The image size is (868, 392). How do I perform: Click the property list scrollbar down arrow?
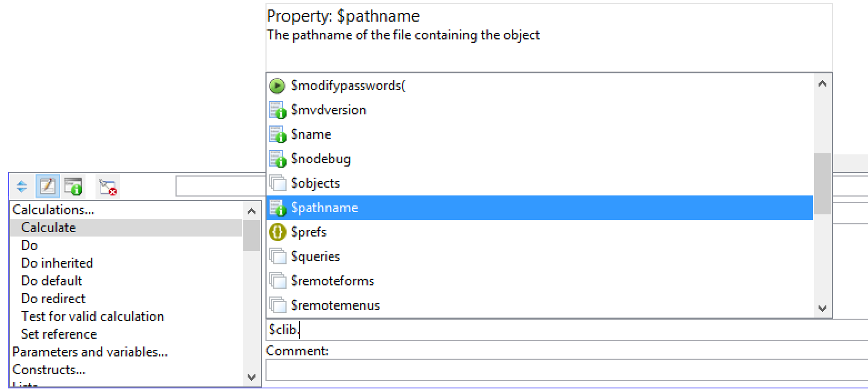coord(822,309)
